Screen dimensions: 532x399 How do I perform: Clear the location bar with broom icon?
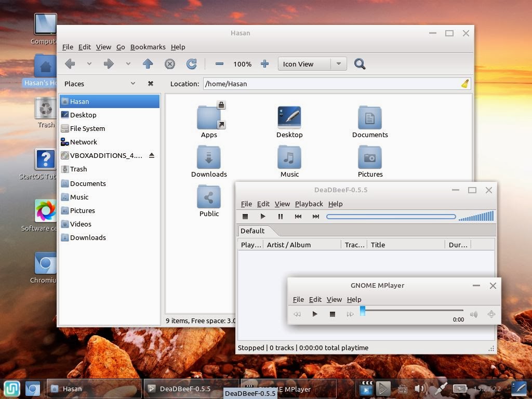pos(465,84)
